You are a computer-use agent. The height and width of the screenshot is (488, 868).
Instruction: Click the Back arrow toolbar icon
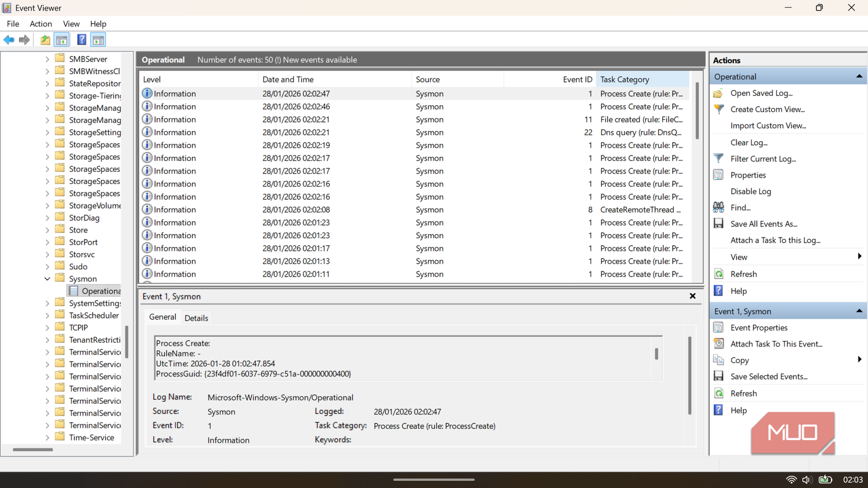point(9,40)
